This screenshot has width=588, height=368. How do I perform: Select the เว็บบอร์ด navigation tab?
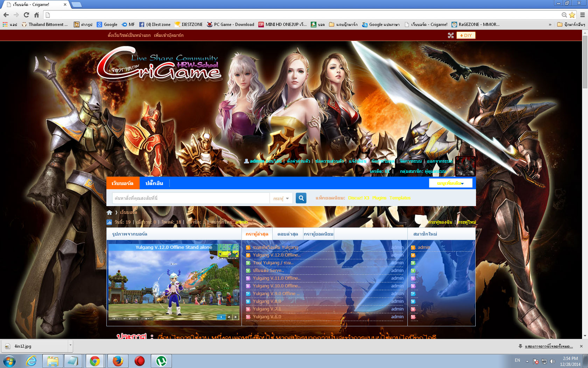pos(122,183)
